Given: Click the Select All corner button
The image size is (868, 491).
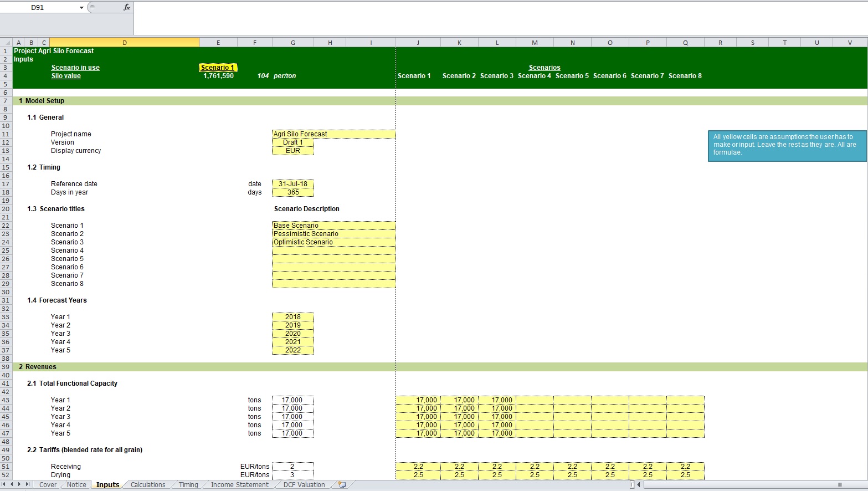Looking at the screenshot, I should coord(6,43).
